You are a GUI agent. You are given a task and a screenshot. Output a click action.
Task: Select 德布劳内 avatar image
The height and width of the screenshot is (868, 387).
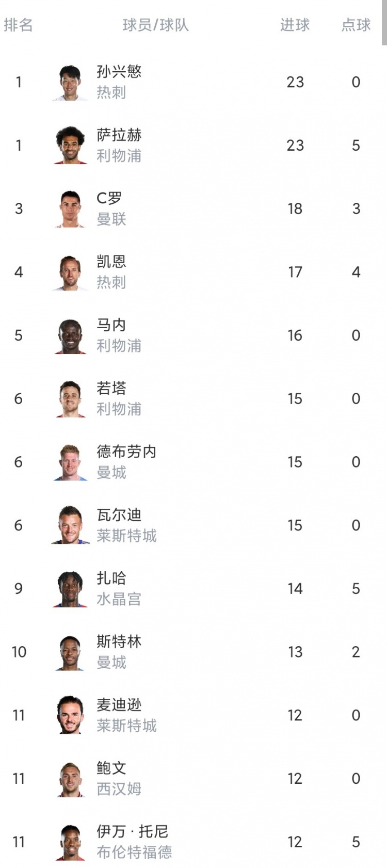pyautogui.click(x=70, y=462)
